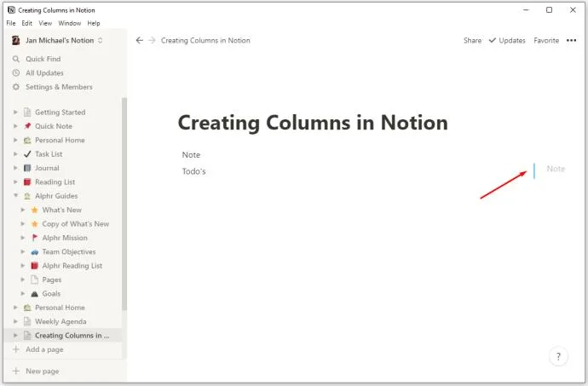Expand the Quick Note tree item
588x386 pixels.
click(x=15, y=125)
